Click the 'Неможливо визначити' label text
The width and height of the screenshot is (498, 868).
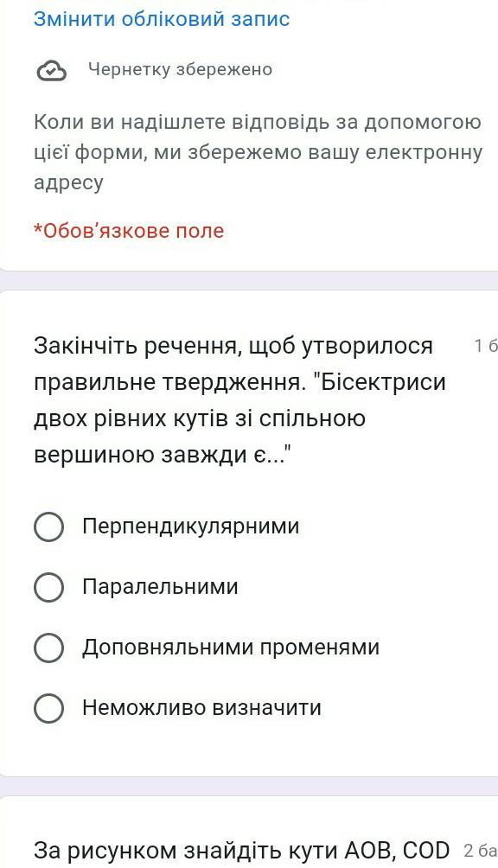pos(202,708)
